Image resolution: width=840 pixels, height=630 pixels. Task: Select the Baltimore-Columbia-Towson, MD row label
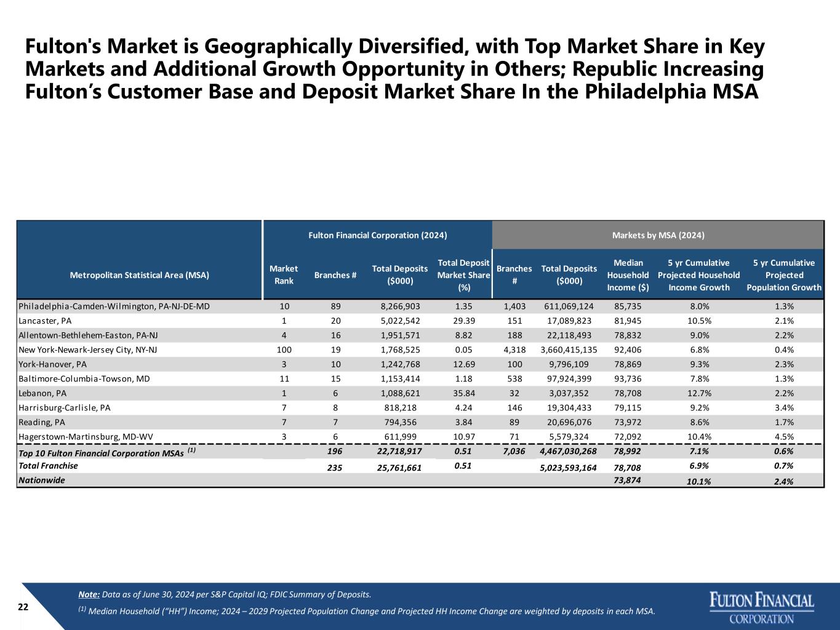tap(84, 379)
